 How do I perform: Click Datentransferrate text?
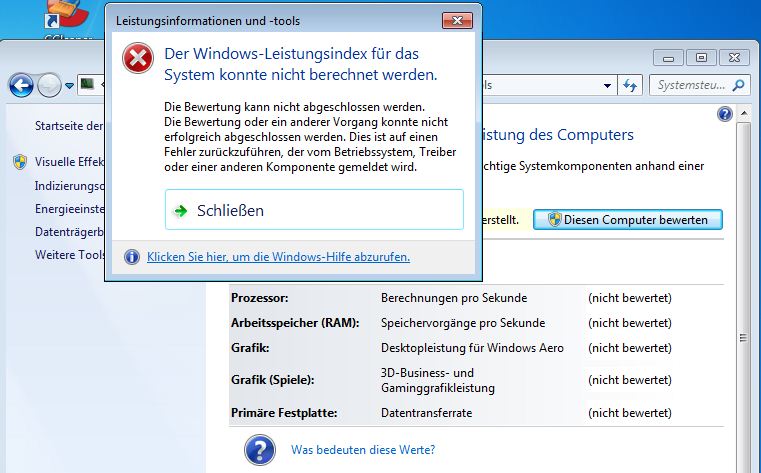click(x=427, y=413)
